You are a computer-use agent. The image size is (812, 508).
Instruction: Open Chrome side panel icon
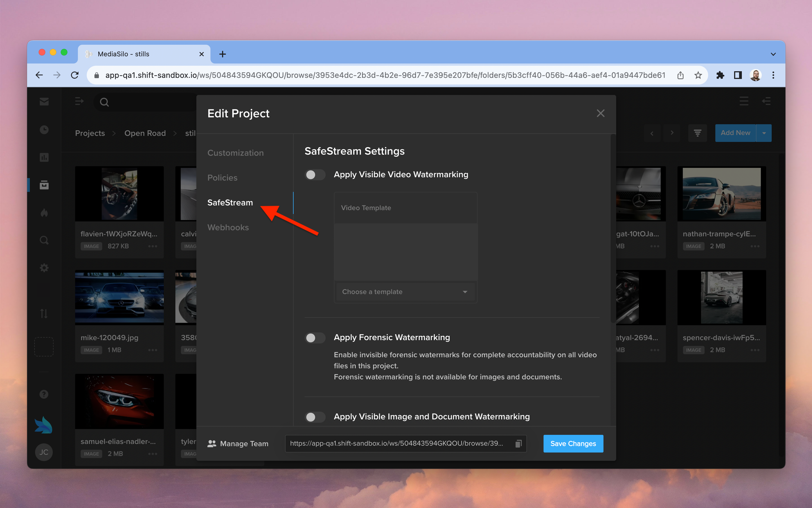(738, 75)
